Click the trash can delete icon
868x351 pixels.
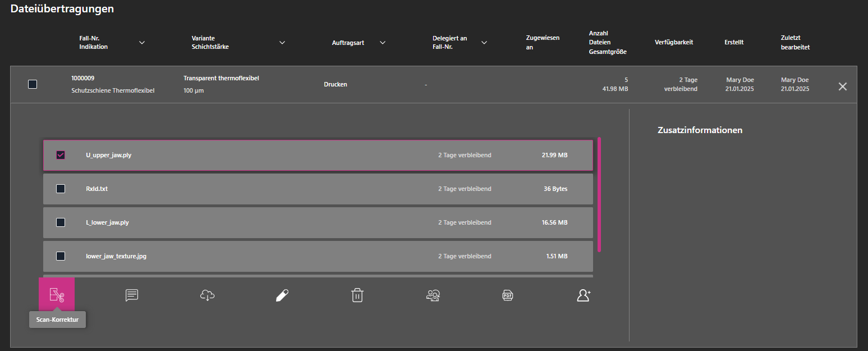point(357,295)
